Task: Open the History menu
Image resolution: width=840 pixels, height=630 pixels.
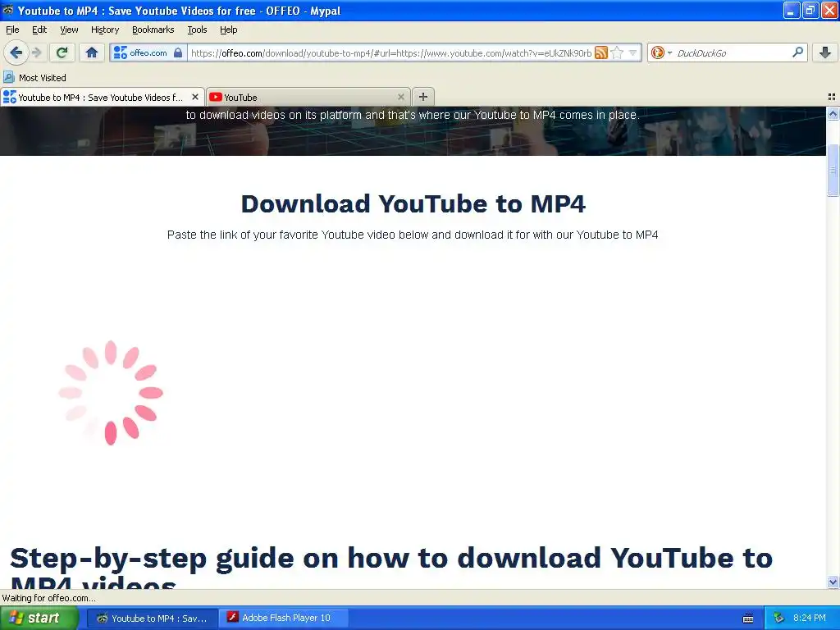Action: pyautogui.click(x=105, y=30)
